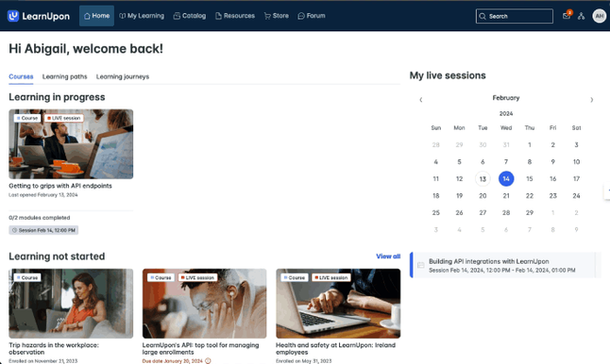
Task: Select February 25 on the calendar
Action: (435, 213)
